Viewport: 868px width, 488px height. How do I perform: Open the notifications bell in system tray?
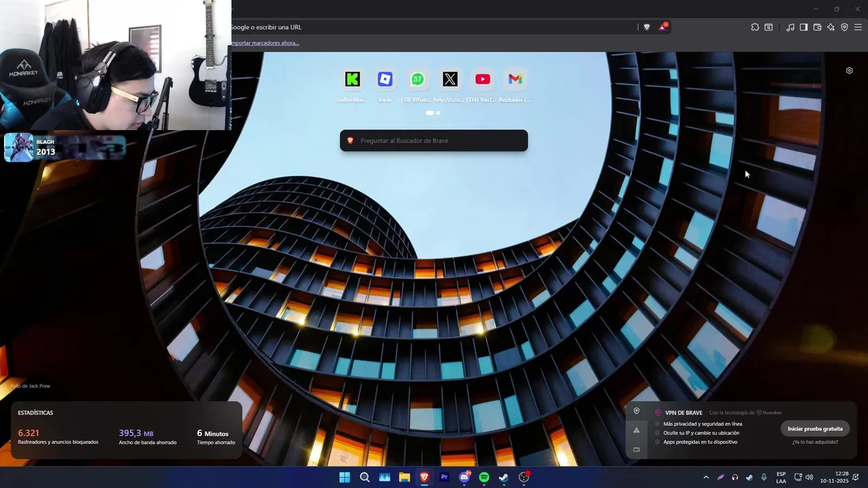856,477
